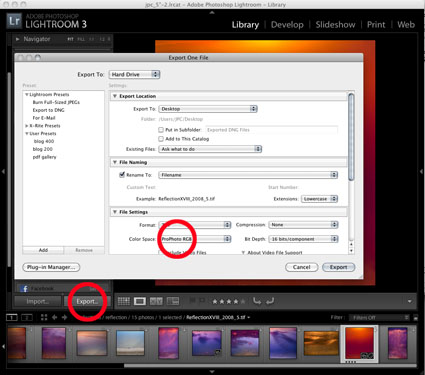Open the Compression None dropdown
Viewport: 425px width, 375px height.
[304, 225]
